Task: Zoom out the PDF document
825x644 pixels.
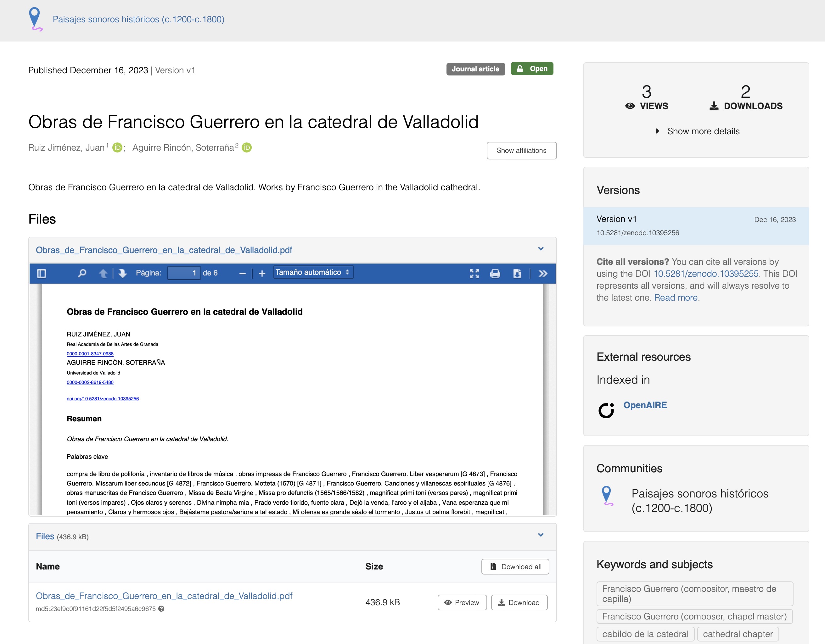Action: [243, 273]
